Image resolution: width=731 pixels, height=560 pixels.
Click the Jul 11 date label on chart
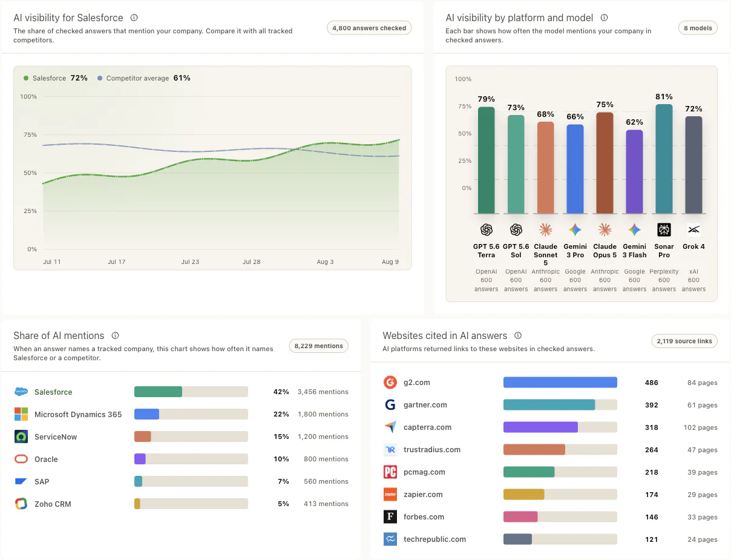click(51, 262)
